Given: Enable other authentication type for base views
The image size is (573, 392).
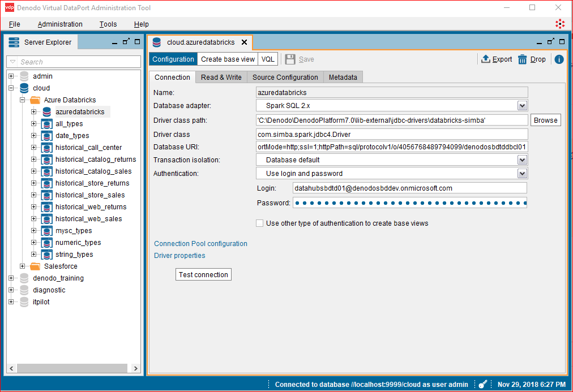Looking at the screenshot, I should click(259, 223).
